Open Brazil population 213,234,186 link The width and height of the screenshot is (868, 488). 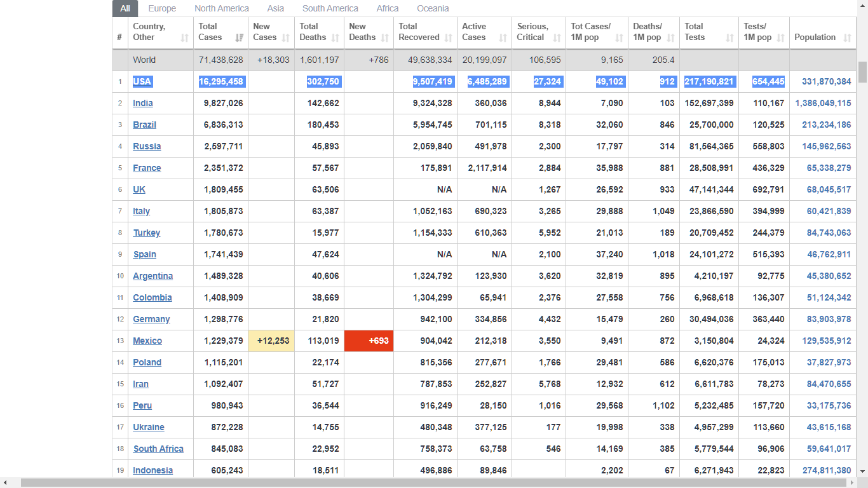point(826,125)
